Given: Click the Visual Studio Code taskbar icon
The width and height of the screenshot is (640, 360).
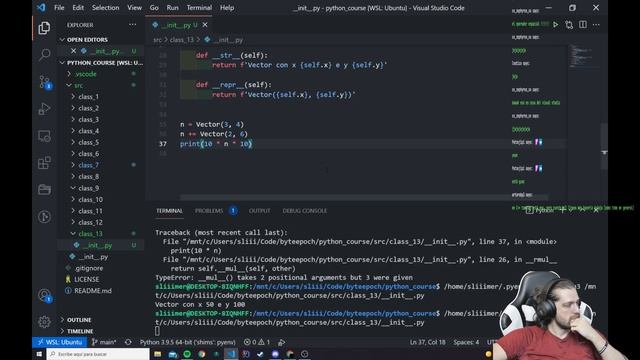Looking at the screenshot, I should tap(231, 354).
